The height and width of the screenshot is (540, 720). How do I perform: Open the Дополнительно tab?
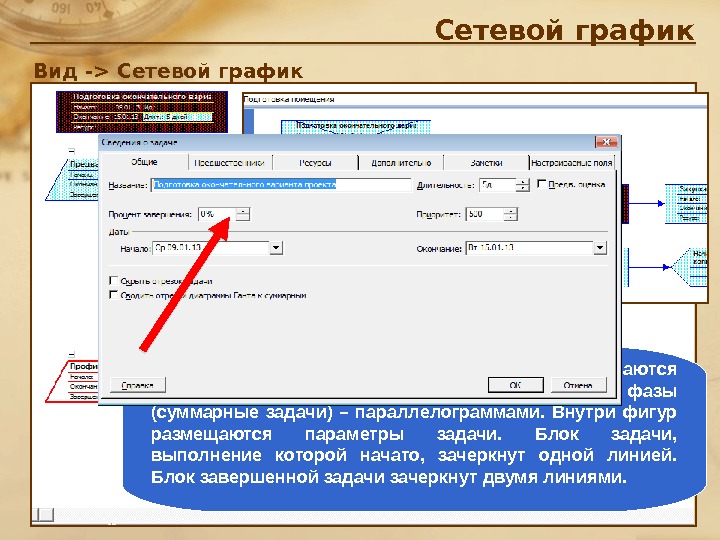click(401, 163)
